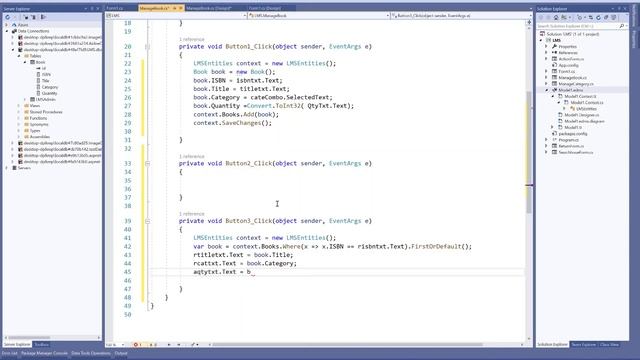
Task: Click the 1 reference link above Button2_Click
Action: coord(191,156)
